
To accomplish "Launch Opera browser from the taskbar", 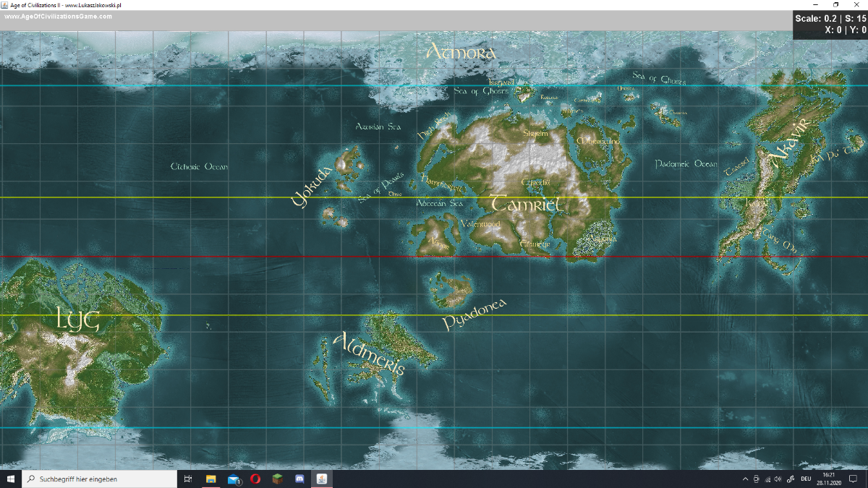I will click(x=255, y=479).
